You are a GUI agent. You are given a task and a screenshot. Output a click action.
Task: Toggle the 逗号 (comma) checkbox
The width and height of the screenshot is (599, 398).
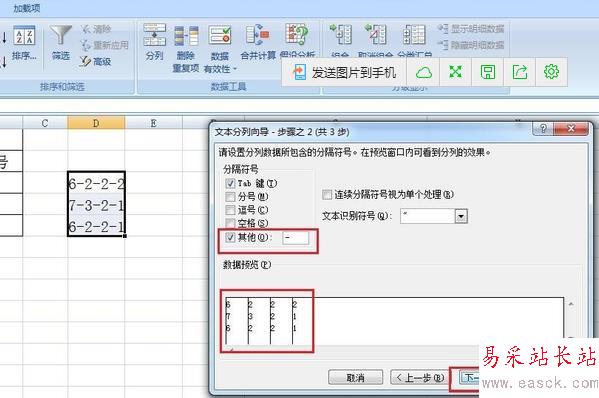click(230, 210)
